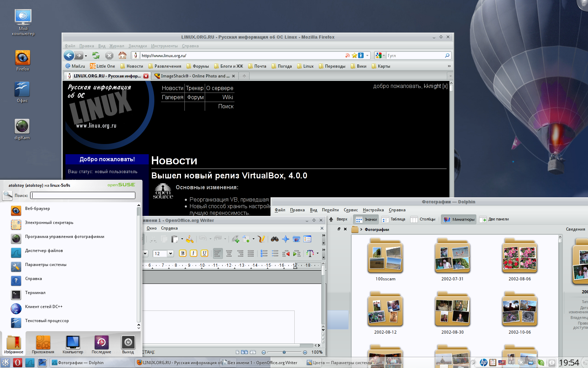Image resolution: width=588 pixels, height=368 pixels.
Task: Open the Инструменты menu in Firefox
Action: click(164, 46)
